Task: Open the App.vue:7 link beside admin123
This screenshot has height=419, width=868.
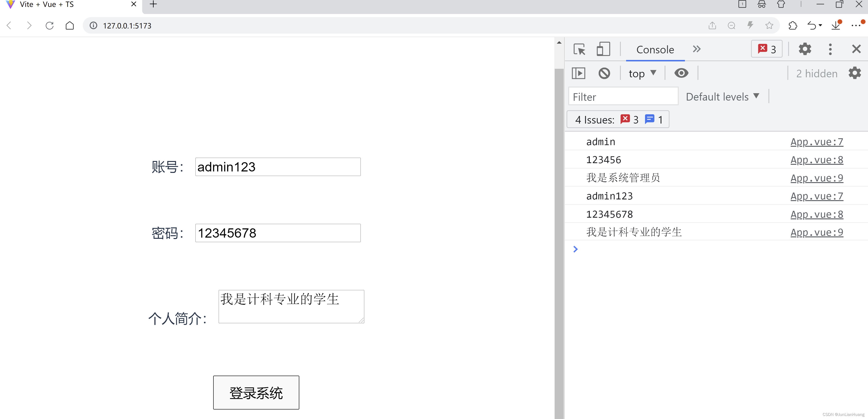Action: pyautogui.click(x=817, y=196)
